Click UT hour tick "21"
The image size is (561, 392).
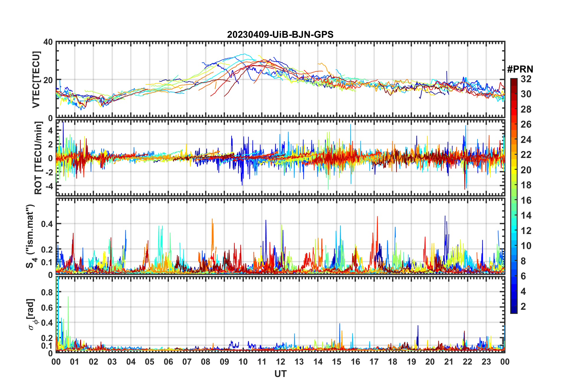coord(449,362)
